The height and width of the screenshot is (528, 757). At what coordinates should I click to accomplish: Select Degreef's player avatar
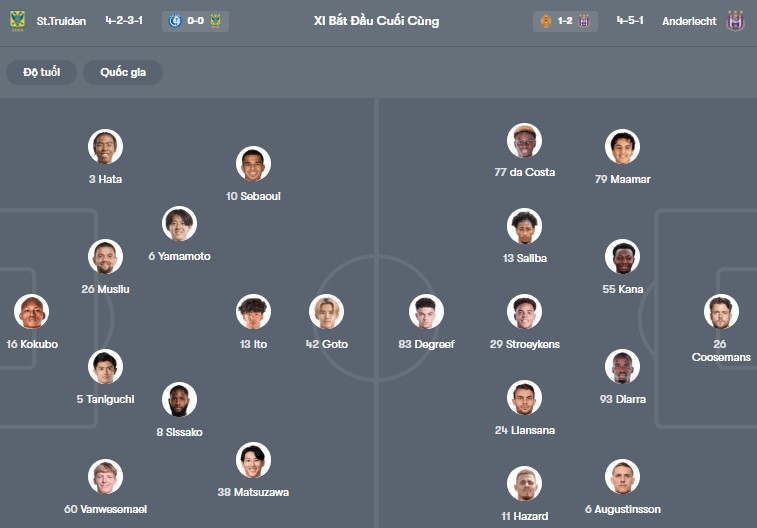pyautogui.click(x=426, y=312)
